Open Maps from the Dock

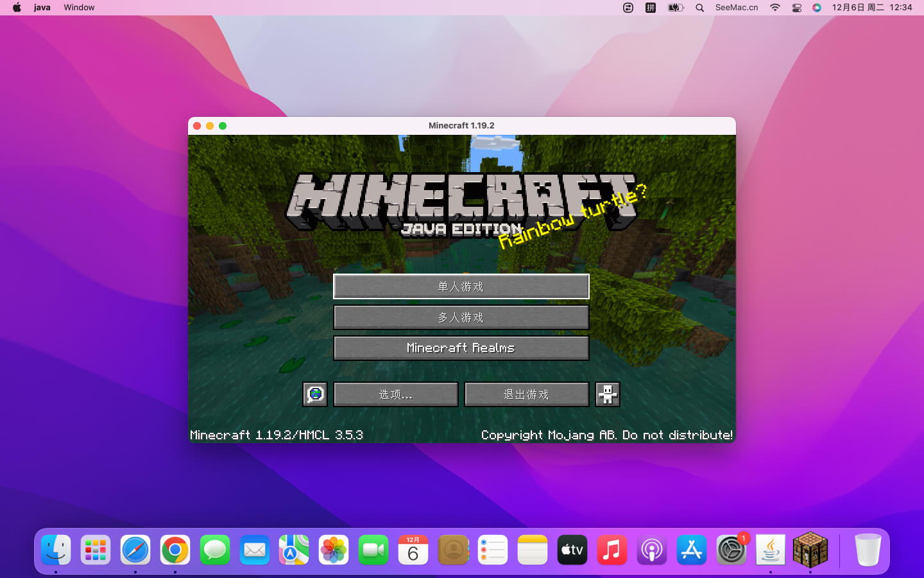294,550
